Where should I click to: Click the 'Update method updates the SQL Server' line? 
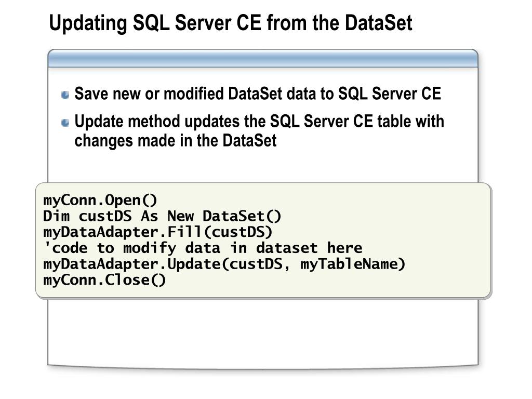pyautogui.click(x=259, y=122)
